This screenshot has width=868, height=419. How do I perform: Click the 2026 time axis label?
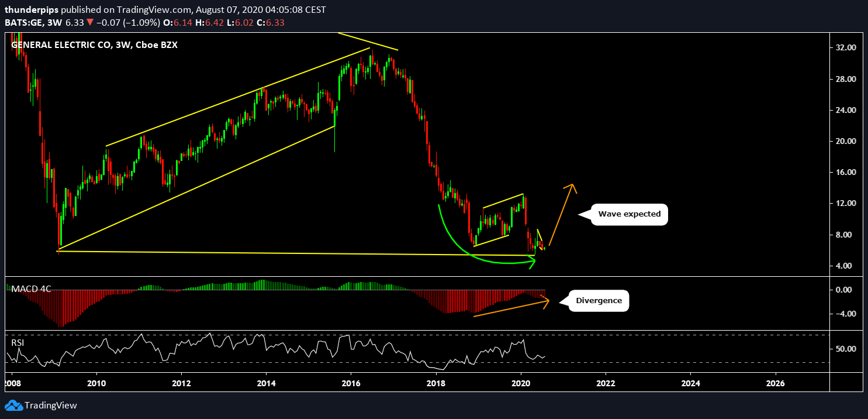coord(775,384)
